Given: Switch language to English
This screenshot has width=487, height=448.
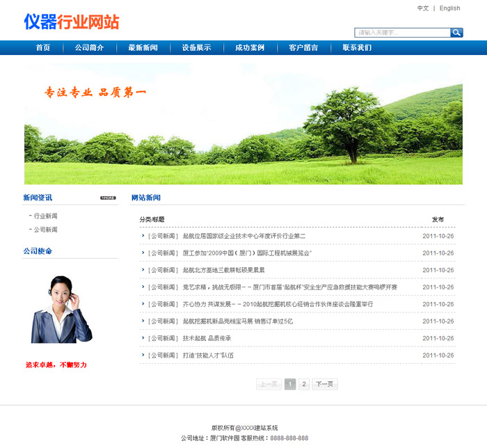Looking at the screenshot, I should coord(449,8).
